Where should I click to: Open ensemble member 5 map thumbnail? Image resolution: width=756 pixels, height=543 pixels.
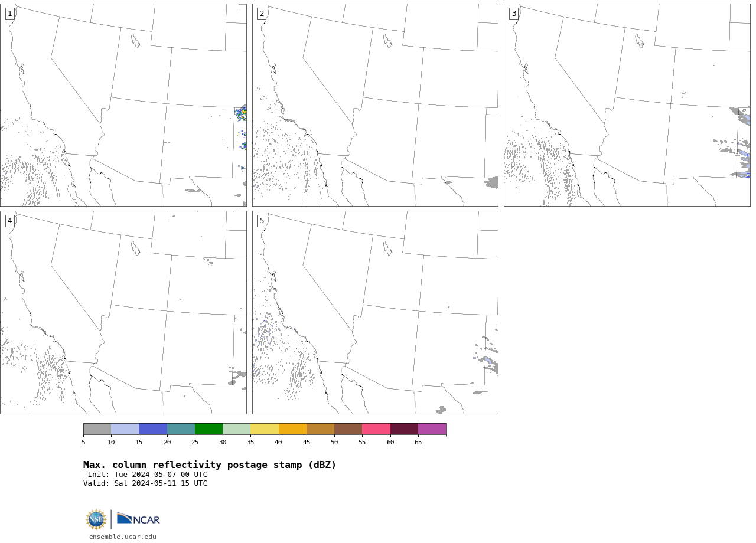[375, 312]
